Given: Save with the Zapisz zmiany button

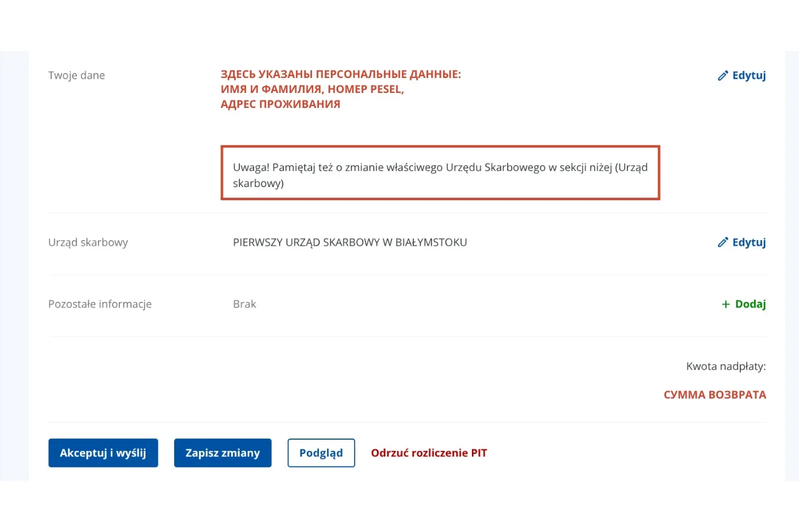Looking at the screenshot, I should click(222, 453).
